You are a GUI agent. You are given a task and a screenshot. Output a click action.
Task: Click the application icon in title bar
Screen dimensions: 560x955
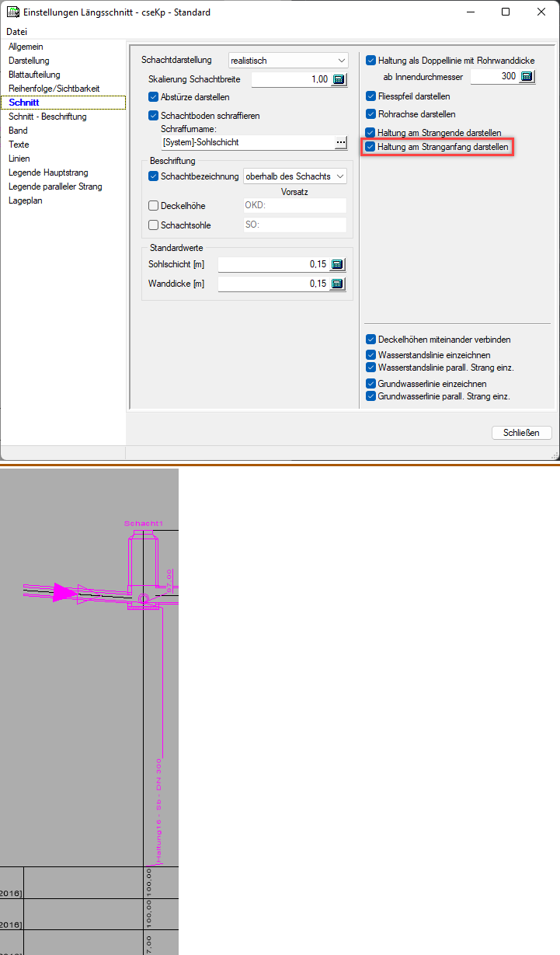(13, 12)
